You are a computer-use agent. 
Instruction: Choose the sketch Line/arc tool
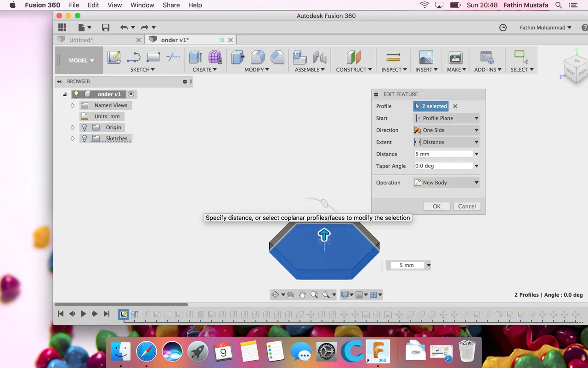(x=134, y=57)
